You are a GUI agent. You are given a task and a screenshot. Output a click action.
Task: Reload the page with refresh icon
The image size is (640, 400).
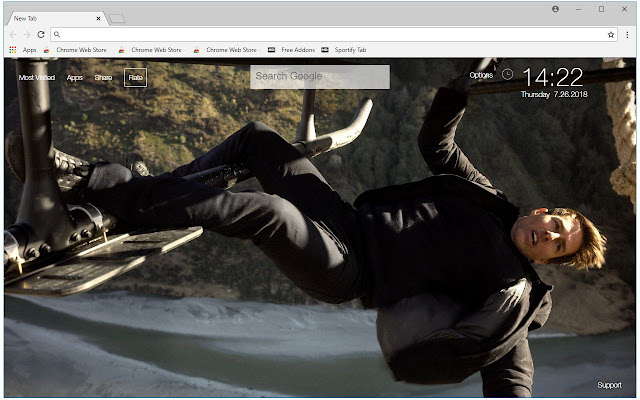[41, 35]
